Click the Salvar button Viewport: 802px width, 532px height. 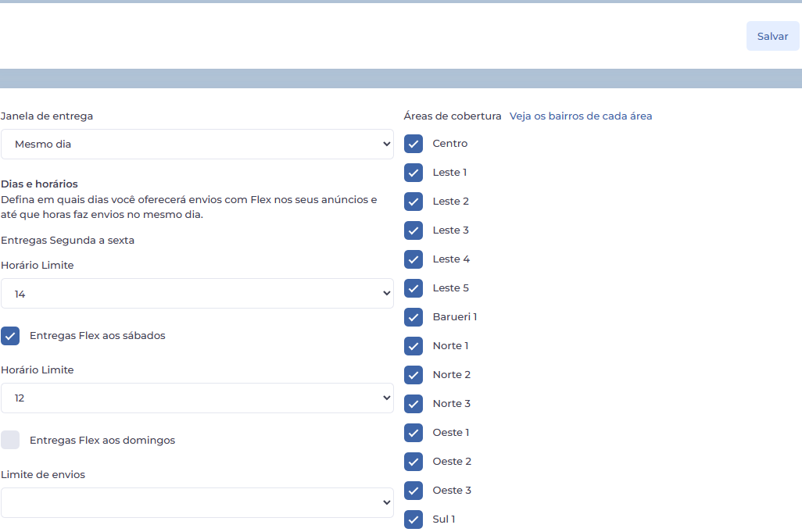pyautogui.click(x=772, y=36)
